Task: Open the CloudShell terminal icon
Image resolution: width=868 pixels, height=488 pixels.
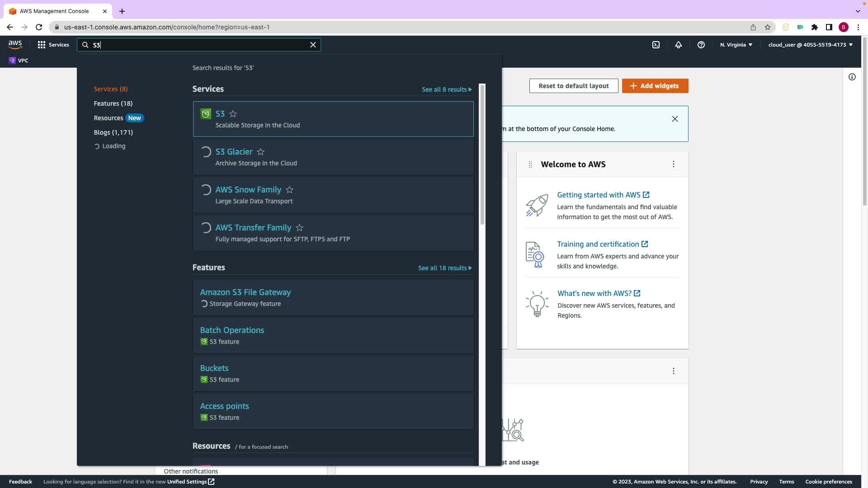Action: [656, 45]
